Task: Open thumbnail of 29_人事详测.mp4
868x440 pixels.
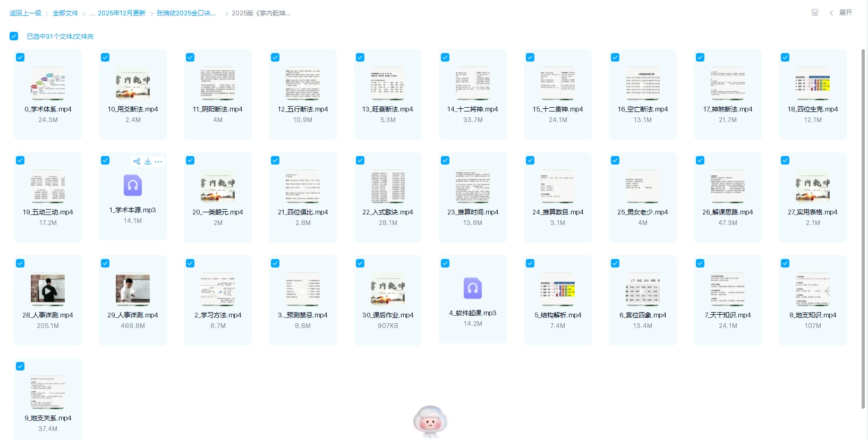Action: [x=133, y=289]
